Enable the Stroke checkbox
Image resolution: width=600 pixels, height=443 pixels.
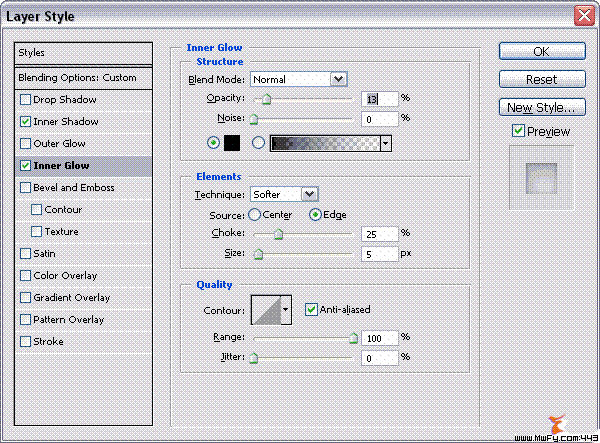(x=25, y=342)
